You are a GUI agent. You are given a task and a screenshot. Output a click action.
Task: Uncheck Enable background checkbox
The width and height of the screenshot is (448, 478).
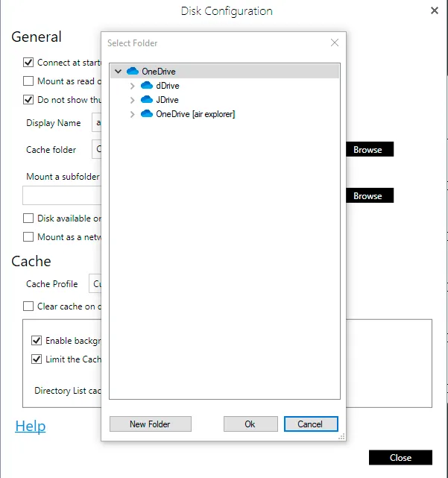pyautogui.click(x=37, y=340)
